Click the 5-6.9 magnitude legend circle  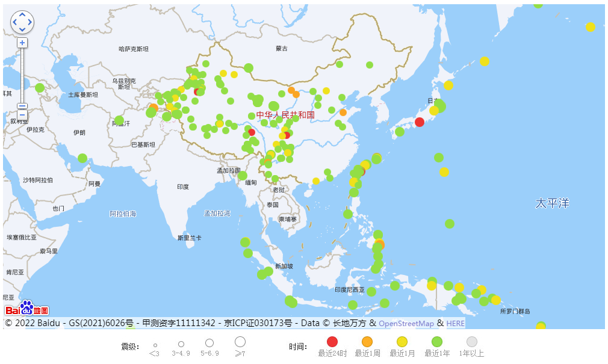tap(209, 343)
